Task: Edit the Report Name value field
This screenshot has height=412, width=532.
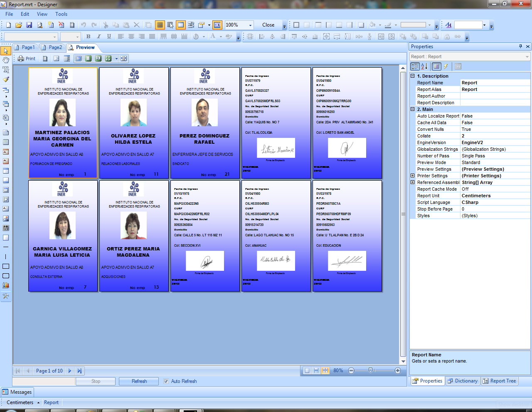Action: (495, 83)
